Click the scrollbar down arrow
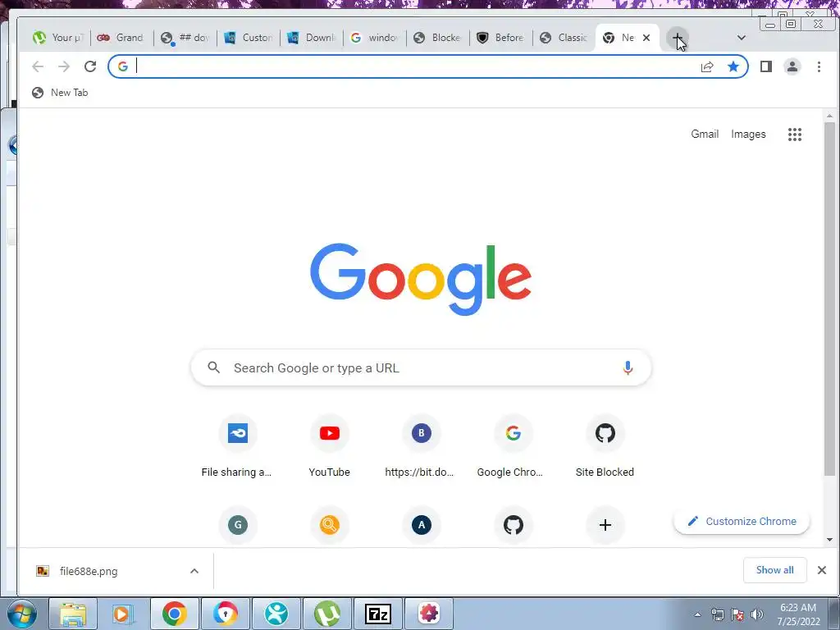The height and width of the screenshot is (630, 840). pyautogui.click(x=829, y=540)
